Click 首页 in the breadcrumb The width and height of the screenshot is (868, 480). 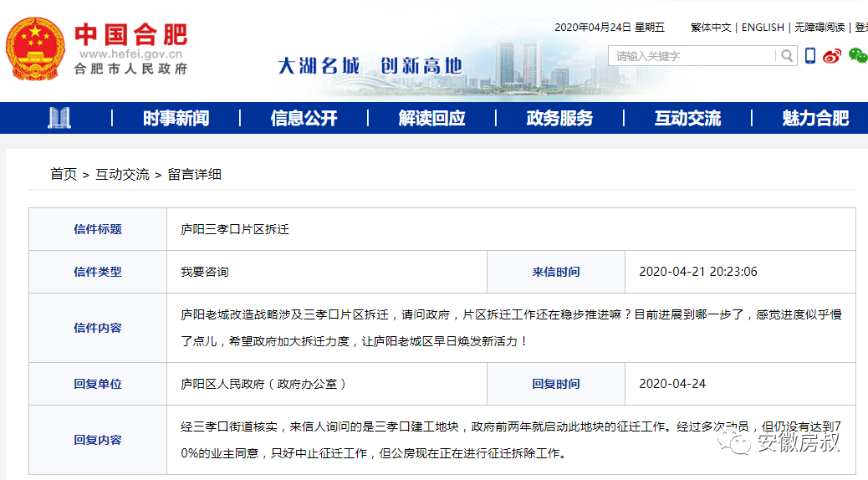[x=64, y=174]
